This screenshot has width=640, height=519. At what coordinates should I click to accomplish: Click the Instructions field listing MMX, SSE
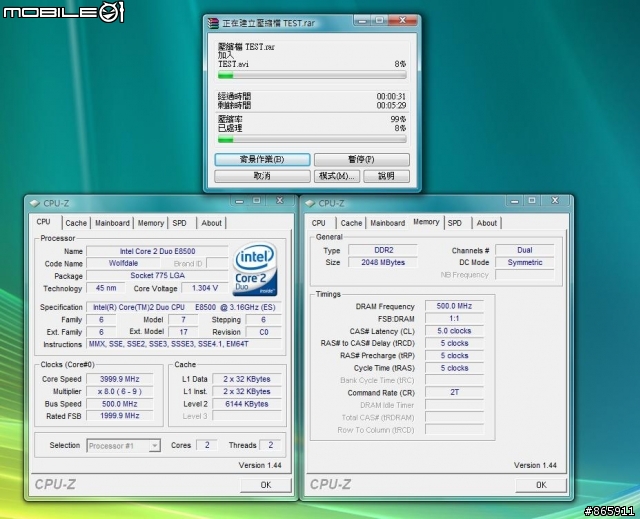pyautogui.click(x=184, y=344)
